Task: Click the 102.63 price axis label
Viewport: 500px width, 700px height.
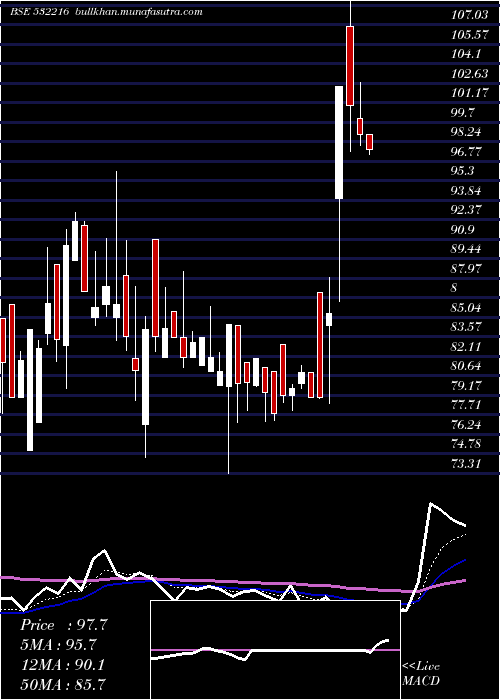Action: coord(469,74)
